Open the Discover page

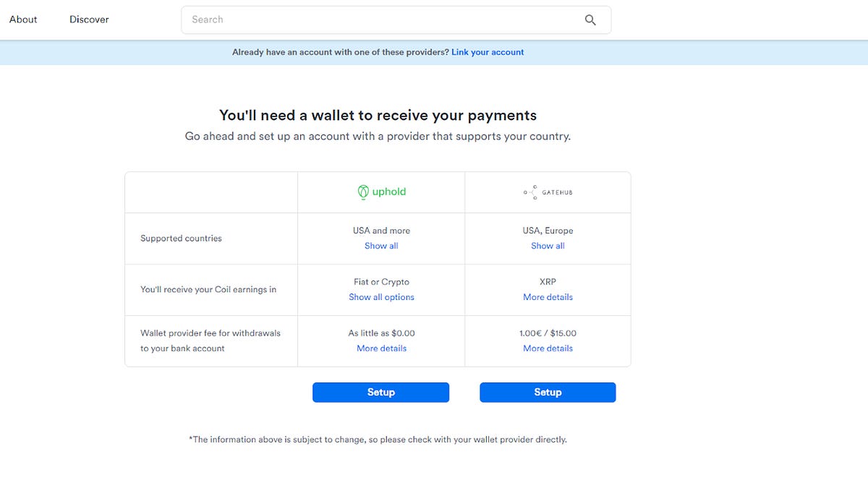[88, 20]
